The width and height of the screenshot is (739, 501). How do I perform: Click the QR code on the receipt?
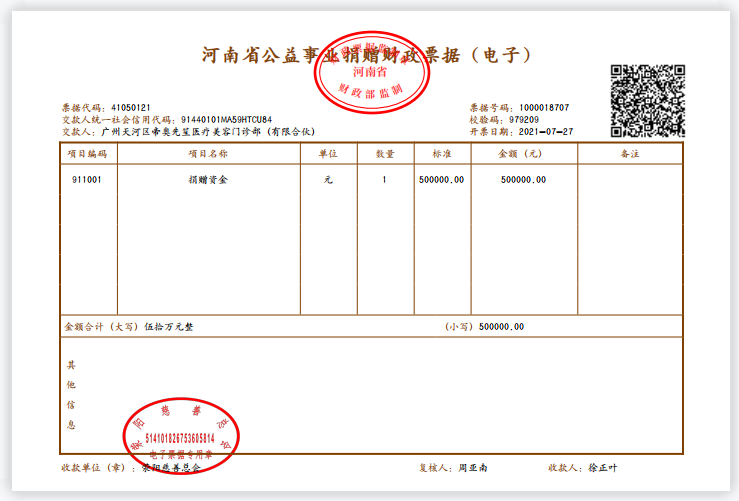(x=648, y=101)
